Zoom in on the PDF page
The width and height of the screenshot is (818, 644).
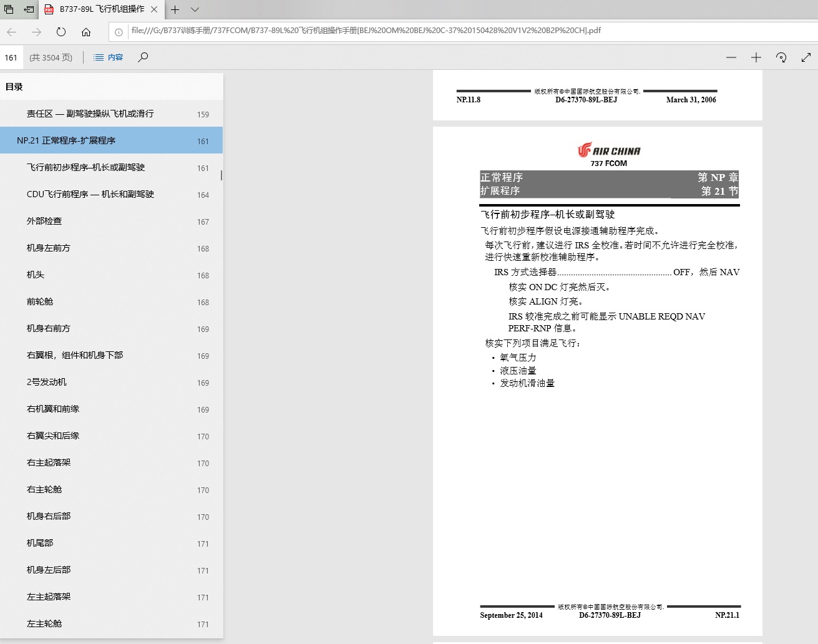coord(756,57)
